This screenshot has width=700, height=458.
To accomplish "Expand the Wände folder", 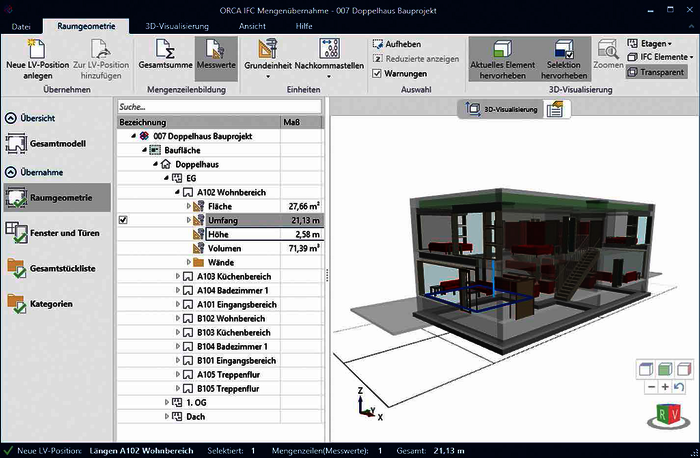I will [x=188, y=262].
